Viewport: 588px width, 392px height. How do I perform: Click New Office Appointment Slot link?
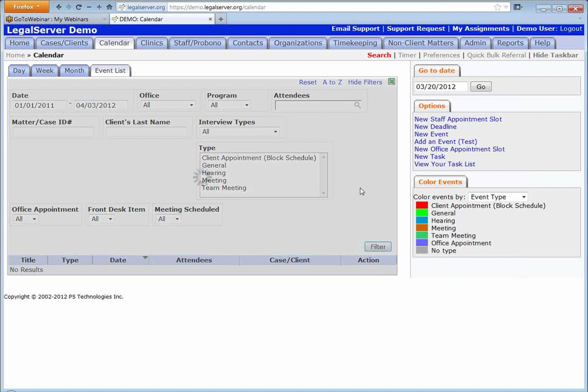point(460,149)
